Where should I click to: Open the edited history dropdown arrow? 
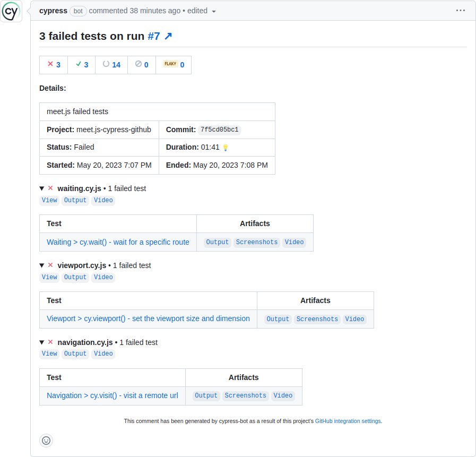click(x=214, y=12)
